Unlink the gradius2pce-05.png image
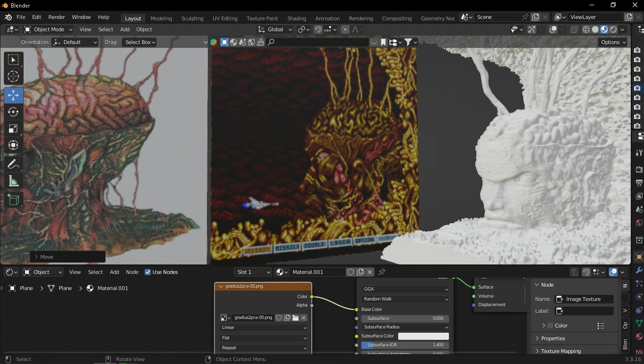 click(x=304, y=318)
